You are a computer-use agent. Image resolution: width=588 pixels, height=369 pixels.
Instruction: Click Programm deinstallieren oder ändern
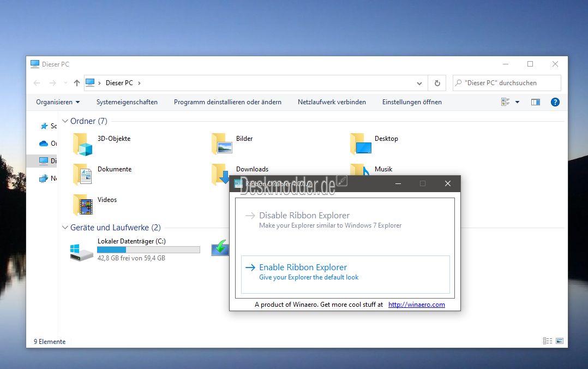pos(227,102)
